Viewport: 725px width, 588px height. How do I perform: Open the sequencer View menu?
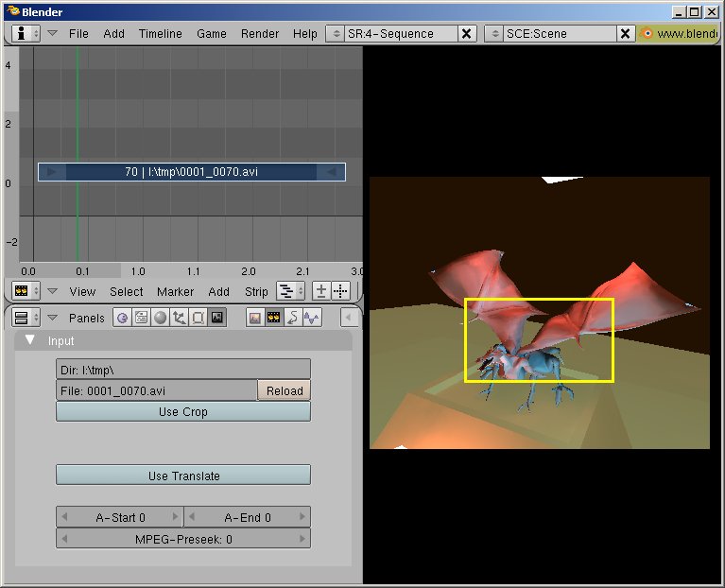click(82, 292)
